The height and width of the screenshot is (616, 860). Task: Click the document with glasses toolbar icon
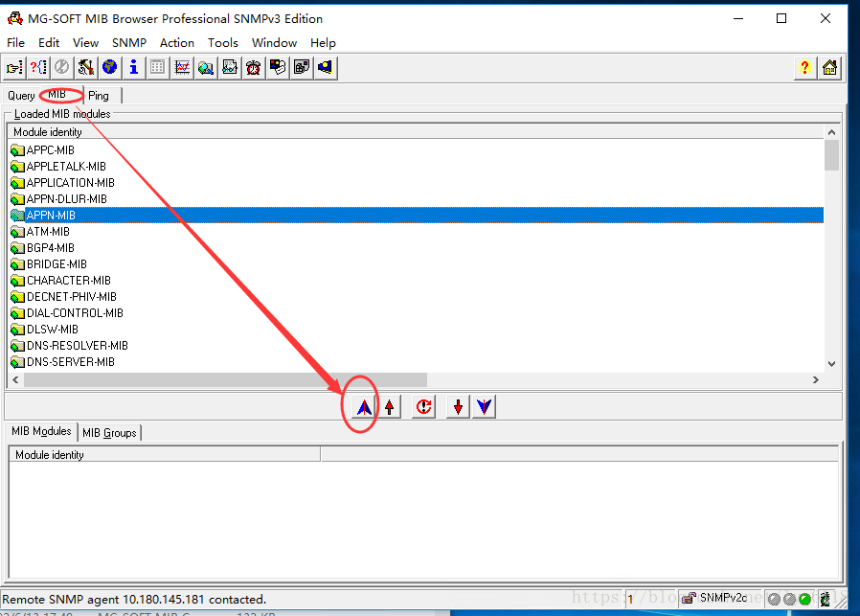[230, 67]
